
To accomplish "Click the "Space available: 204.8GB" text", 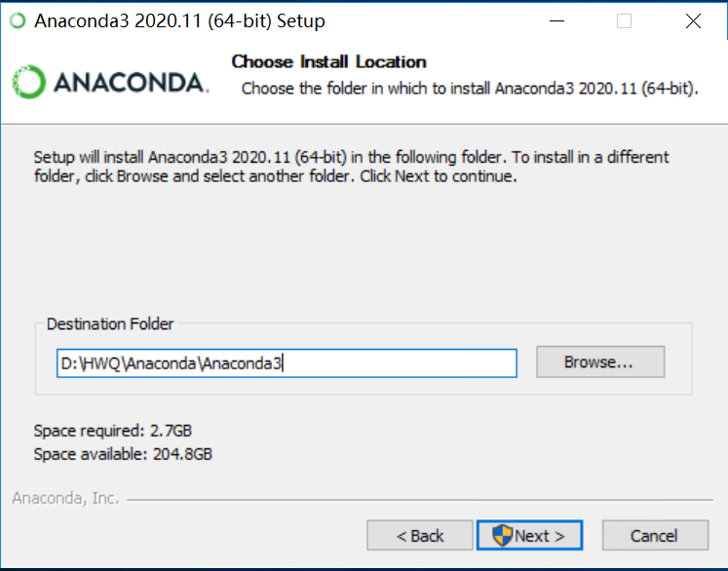I will (123, 454).
